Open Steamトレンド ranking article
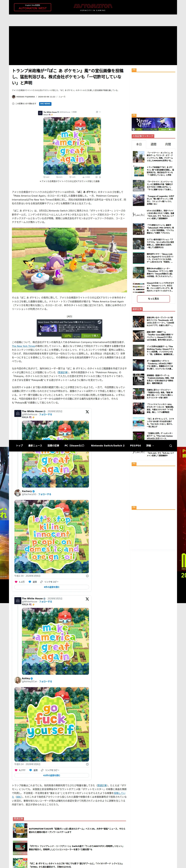The image size is (186, 868). 153,287
